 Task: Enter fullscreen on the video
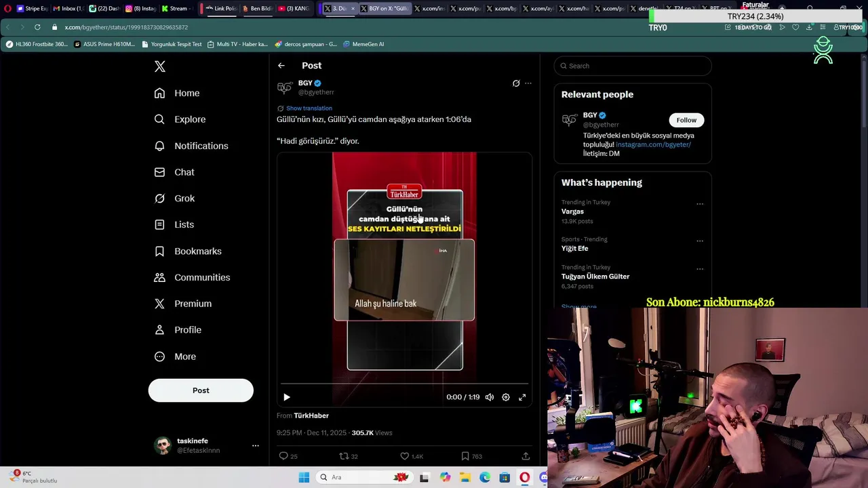(522, 397)
